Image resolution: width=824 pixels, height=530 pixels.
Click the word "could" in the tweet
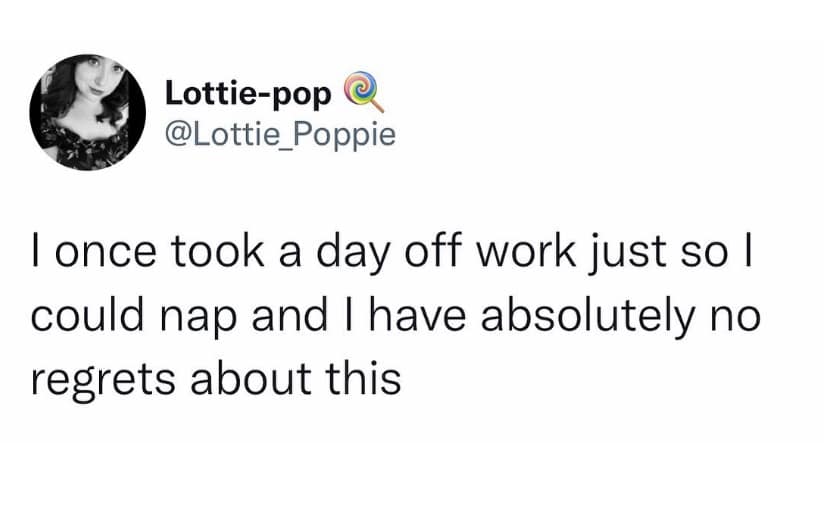(83, 317)
